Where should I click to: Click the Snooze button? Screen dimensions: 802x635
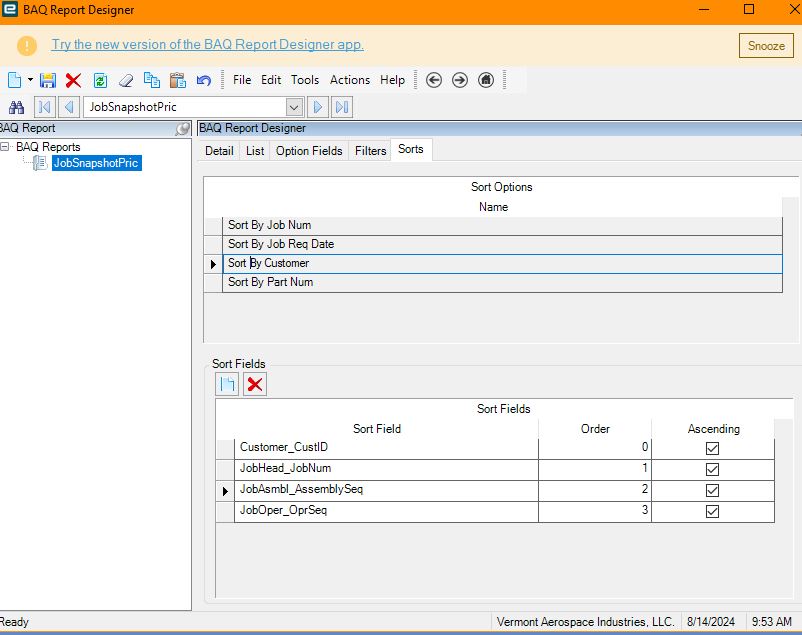[766, 46]
